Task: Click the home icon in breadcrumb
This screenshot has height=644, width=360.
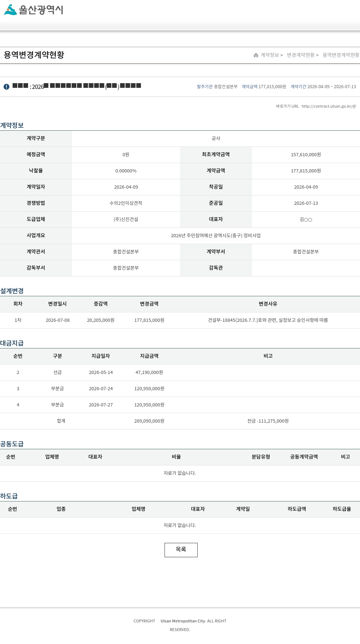Action: coord(256,55)
